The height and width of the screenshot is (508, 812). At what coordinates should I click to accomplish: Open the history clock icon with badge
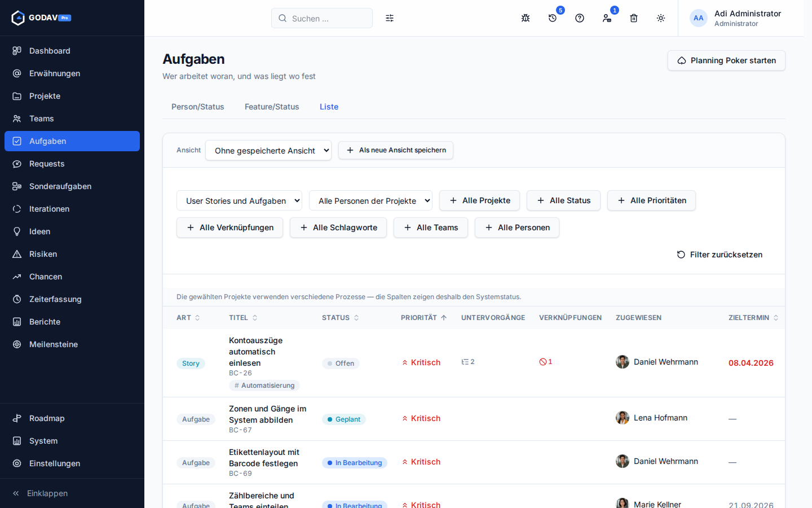pos(553,18)
